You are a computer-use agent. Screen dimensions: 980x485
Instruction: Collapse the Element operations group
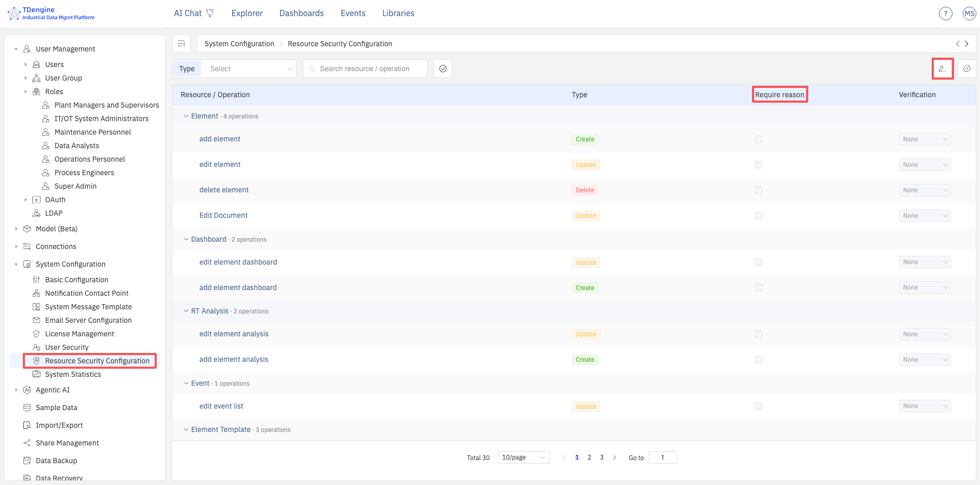[x=186, y=116]
